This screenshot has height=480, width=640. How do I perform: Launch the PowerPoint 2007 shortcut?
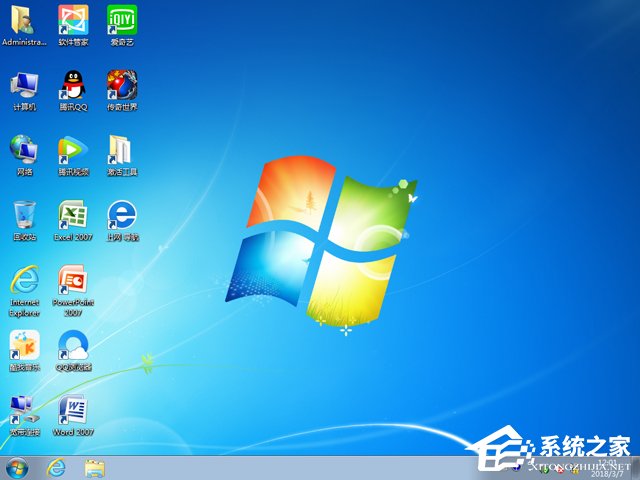coord(73,281)
